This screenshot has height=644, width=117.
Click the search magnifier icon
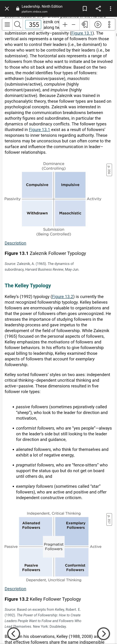click(18, 25)
